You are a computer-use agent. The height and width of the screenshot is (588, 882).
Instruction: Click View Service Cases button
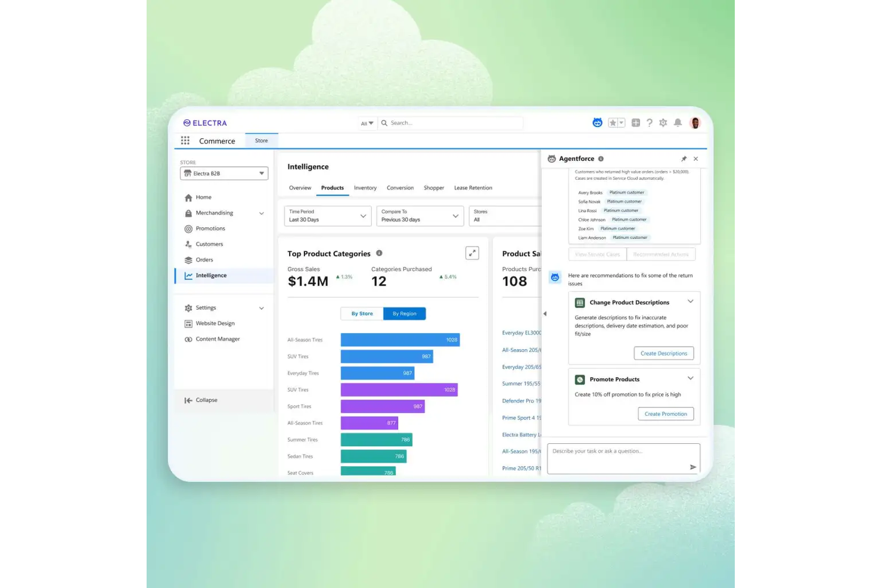[x=597, y=254]
